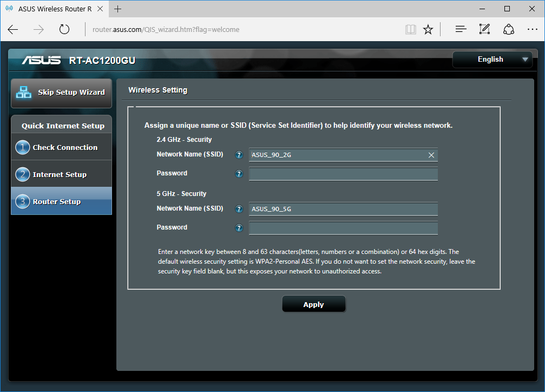Click the 2.4 GHz - Security label
Screen dimensions: 545x392
[x=184, y=140]
